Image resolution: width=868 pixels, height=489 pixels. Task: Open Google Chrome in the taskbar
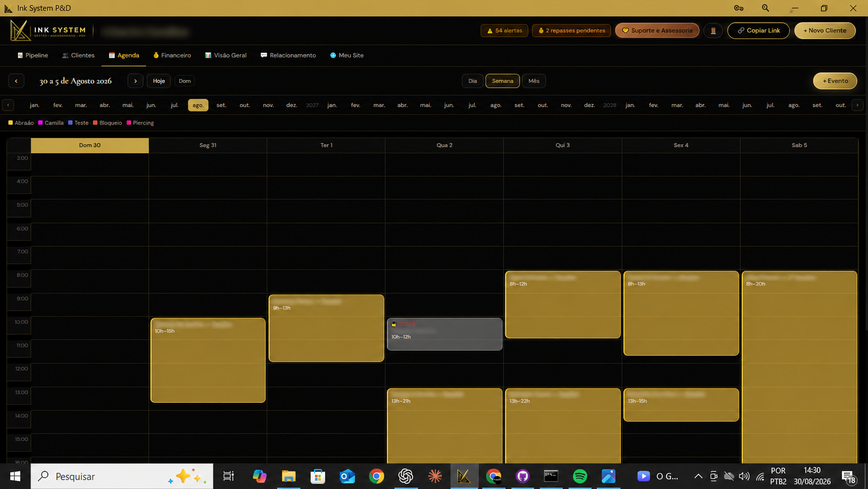376,476
